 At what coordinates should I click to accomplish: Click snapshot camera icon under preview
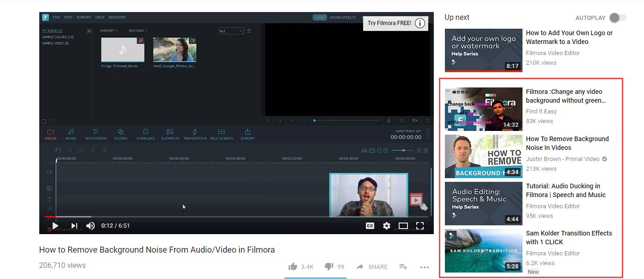tap(402, 120)
